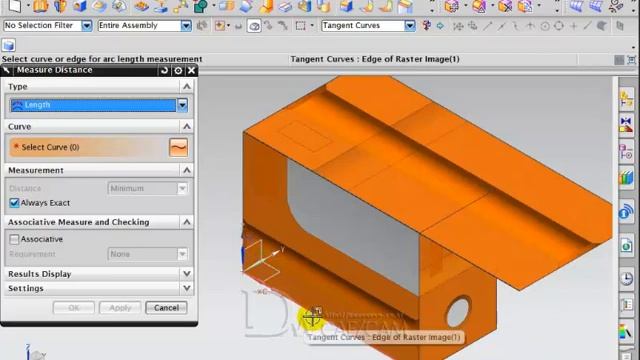The width and height of the screenshot is (640, 360).
Task: Click the full screen icon at top right
Action: (x=631, y=60)
